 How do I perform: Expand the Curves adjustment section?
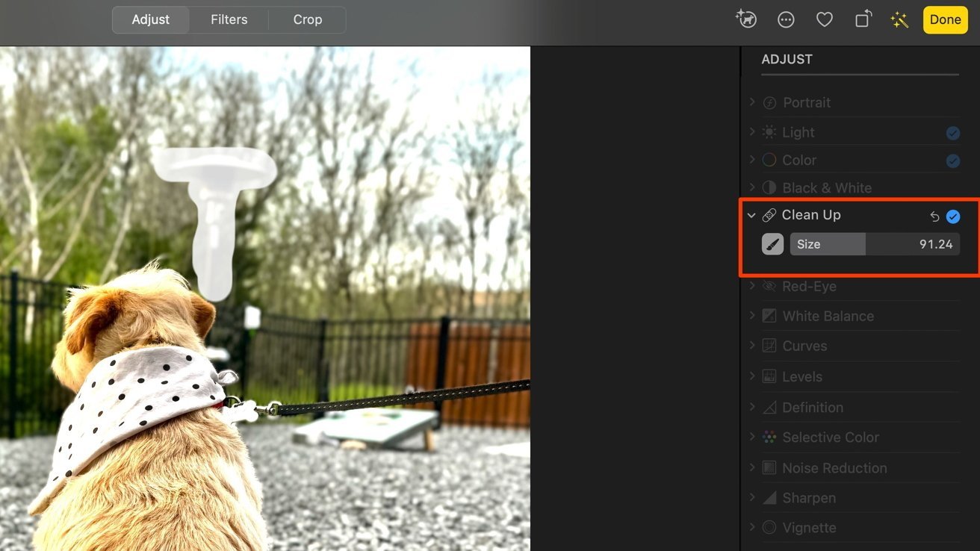(752, 346)
